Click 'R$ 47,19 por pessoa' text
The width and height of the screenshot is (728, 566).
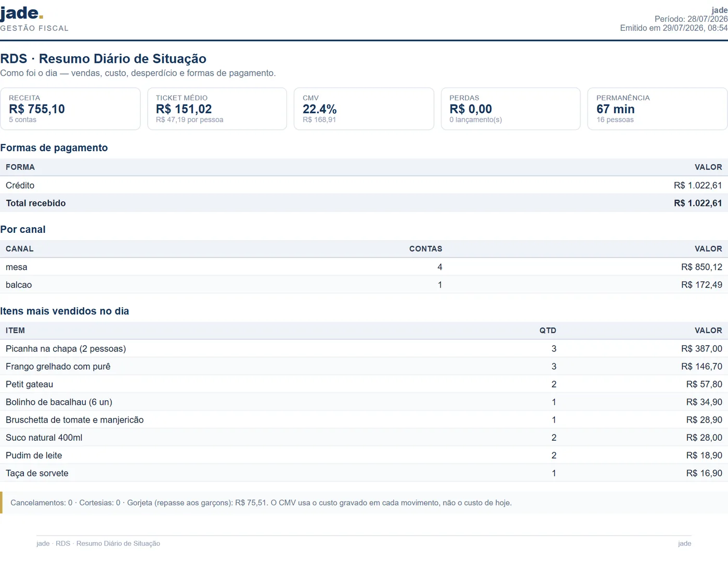pyautogui.click(x=190, y=120)
